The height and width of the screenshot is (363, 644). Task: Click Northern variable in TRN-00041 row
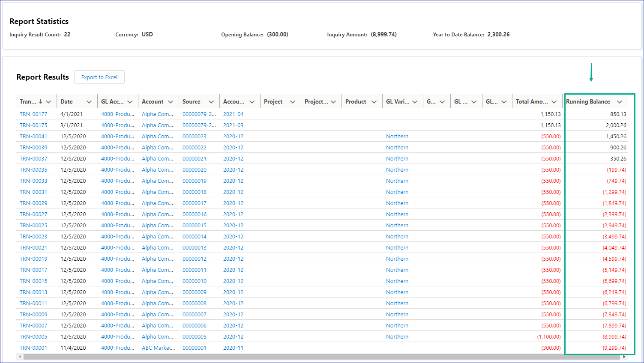tap(397, 137)
